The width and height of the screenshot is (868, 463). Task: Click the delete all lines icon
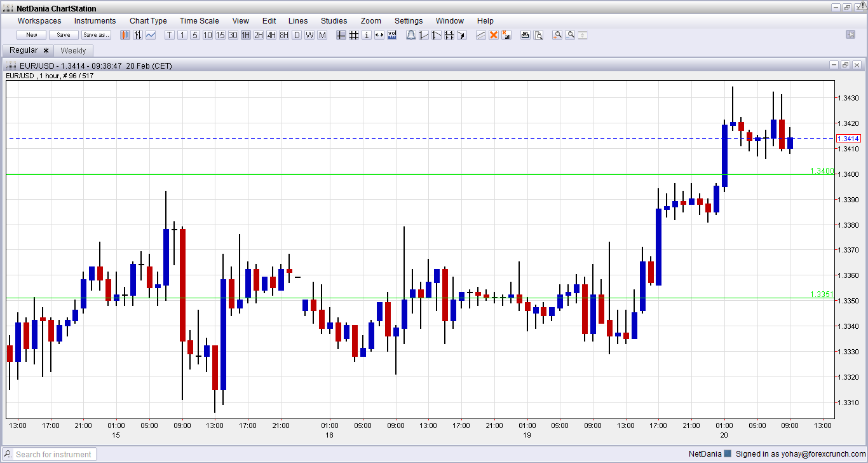506,35
